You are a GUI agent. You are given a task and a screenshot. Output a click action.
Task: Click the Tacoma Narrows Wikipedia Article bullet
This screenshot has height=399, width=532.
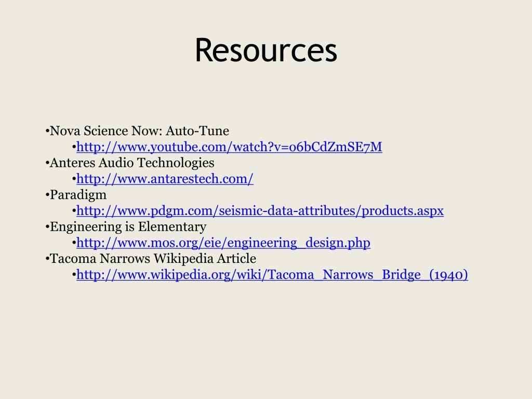(x=153, y=259)
